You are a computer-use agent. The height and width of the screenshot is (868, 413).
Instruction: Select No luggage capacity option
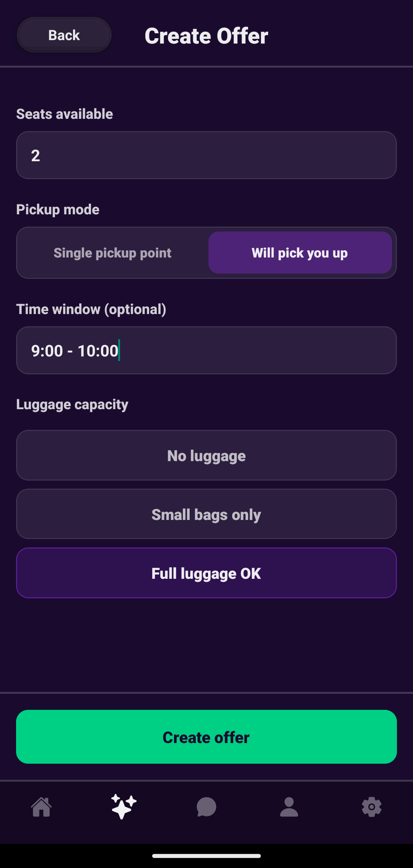tap(206, 455)
